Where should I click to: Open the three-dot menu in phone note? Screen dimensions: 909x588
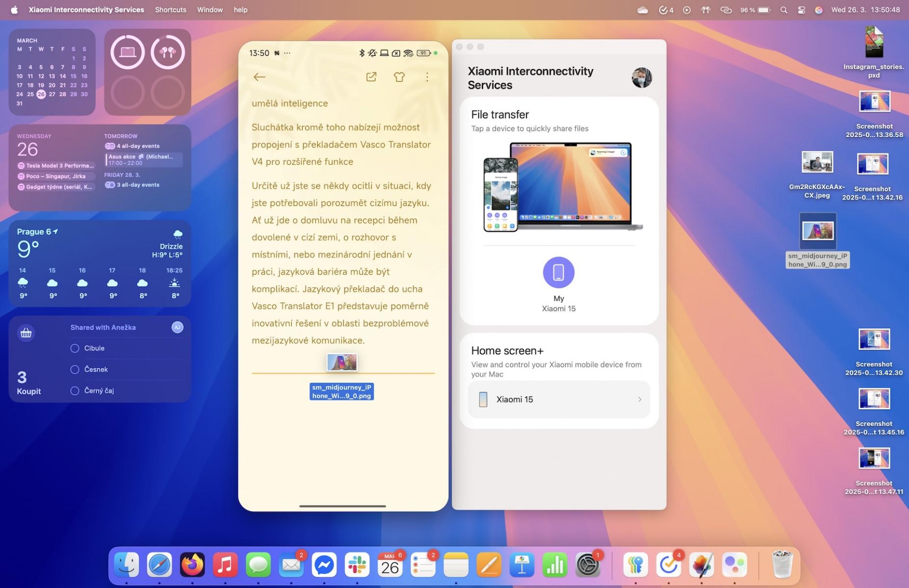point(427,77)
